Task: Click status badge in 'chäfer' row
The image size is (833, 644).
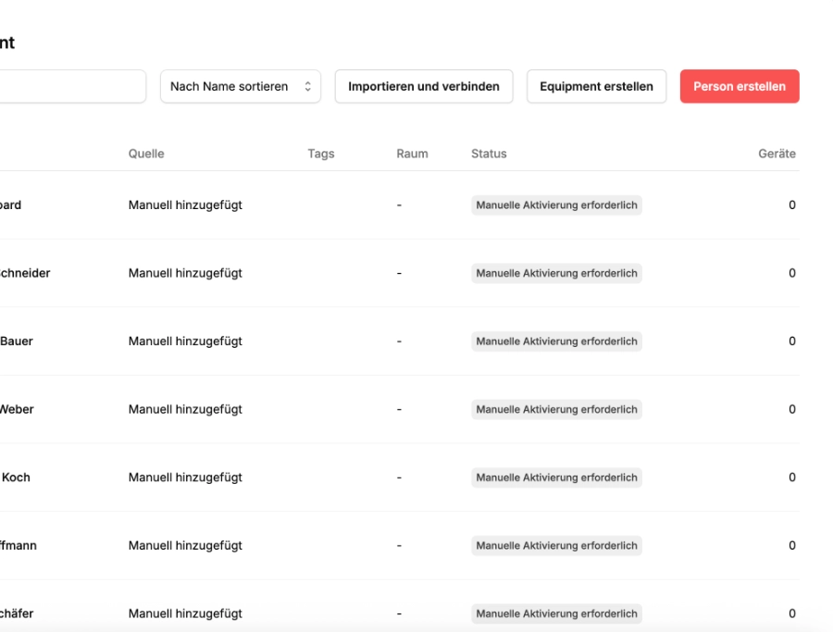Action: click(x=556, y=613)
